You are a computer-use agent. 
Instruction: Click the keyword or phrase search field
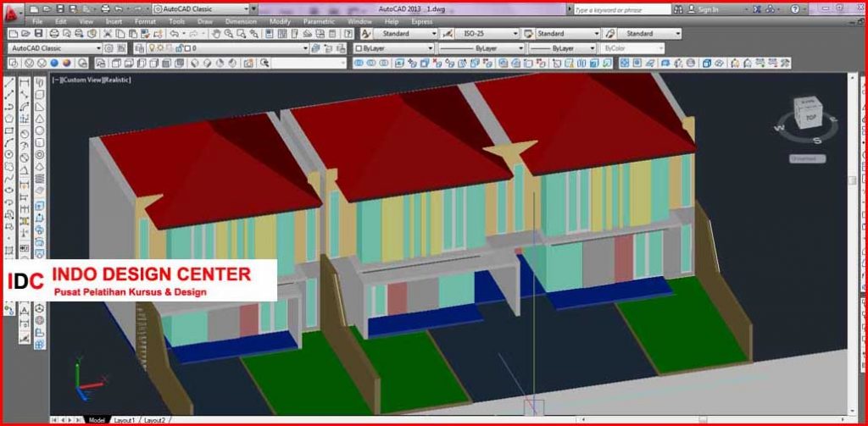pyautogui.click(x=621, y=9)
